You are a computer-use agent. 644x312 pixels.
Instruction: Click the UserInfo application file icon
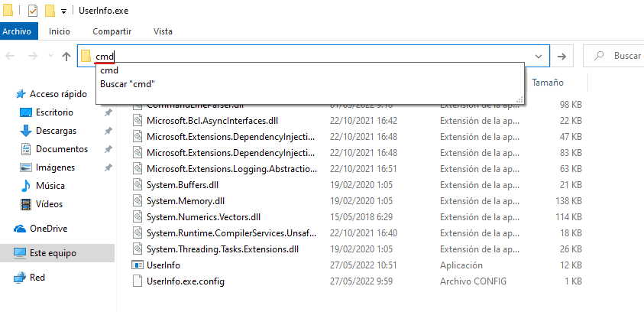pyautogui.click(x=138, y=265)
